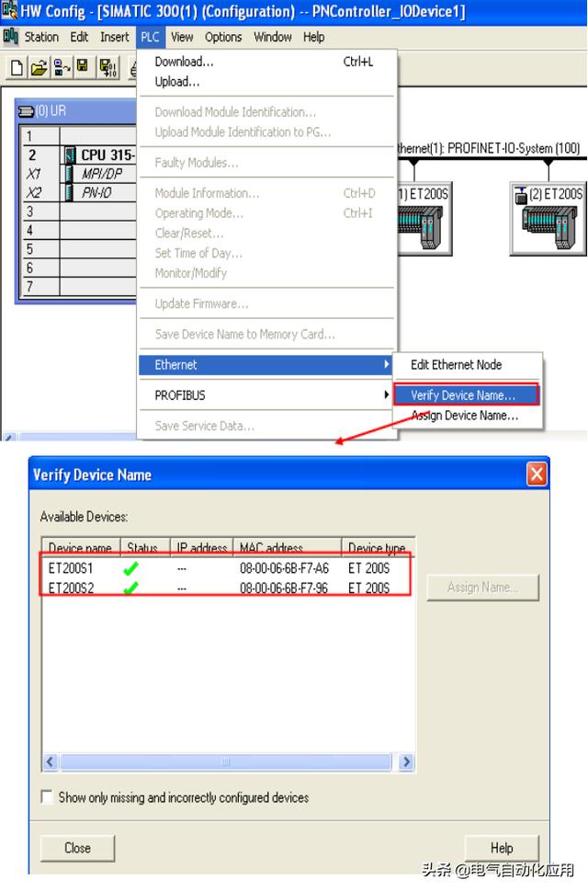Viewport: 588px width, 891px height.
Task: Click the horizontal scrollbar thumb in device list
Action: 226,761
